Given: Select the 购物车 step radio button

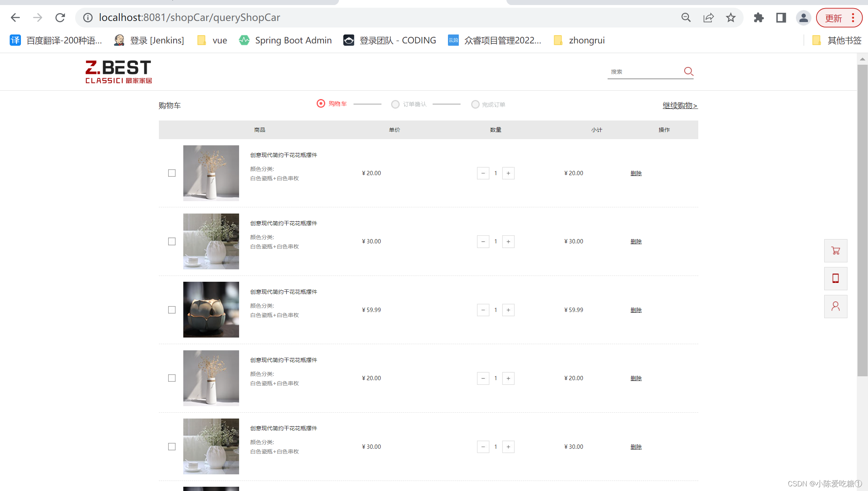Looking at the screenshot, I should pos(321,103).
